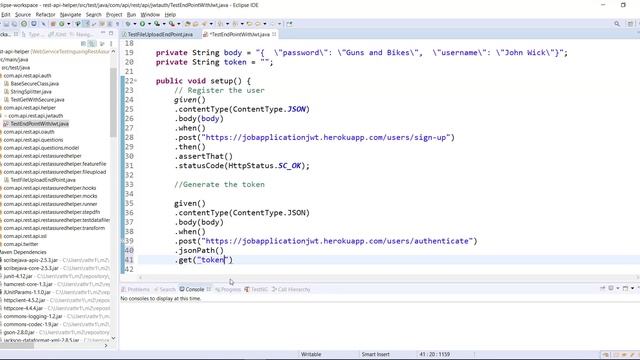
Task: Select BaseSecureClass.java in the tree
Action: tap(31, 84)
